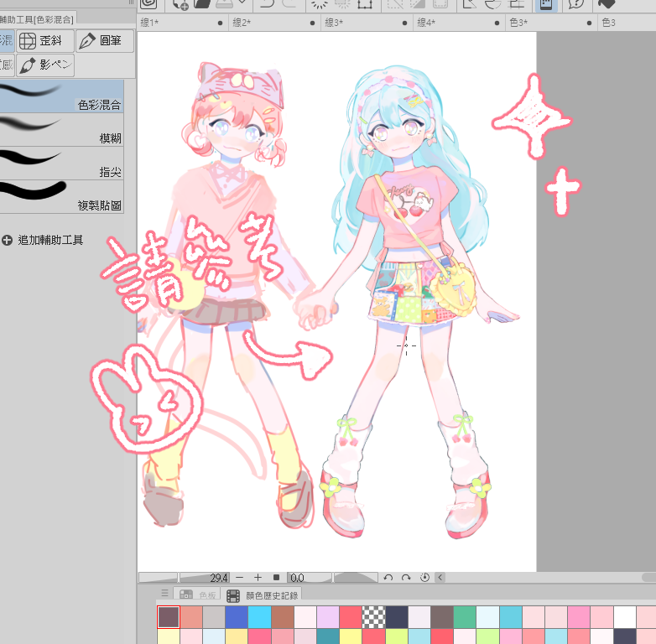Open the CLIP STUDIO launcher icon
Image resolution: width=656 pixels, height=644 pixels.
[x=148, y=3]
